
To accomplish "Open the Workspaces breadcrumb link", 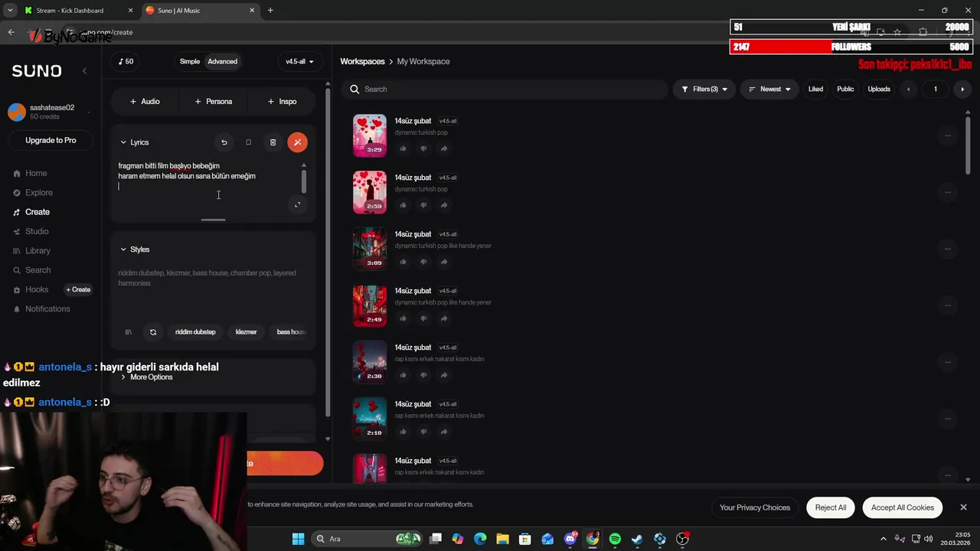I will [x=362, y=61].
